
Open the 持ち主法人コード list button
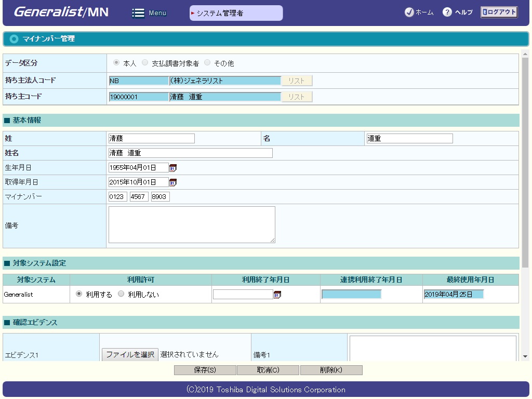coord(297,81)
